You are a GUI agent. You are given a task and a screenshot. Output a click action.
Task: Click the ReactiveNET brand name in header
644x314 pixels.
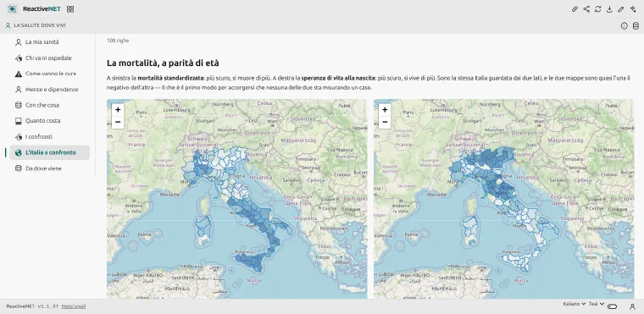click(42, 9)
